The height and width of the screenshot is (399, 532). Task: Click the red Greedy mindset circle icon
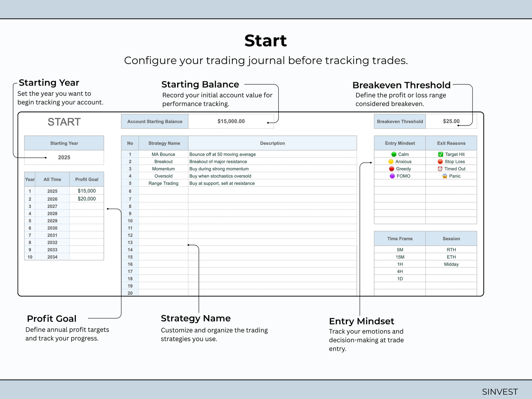point(392,169)
